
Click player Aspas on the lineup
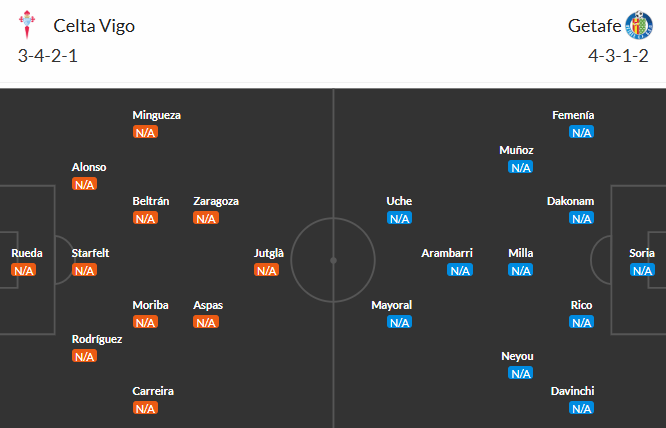point(208,305)
